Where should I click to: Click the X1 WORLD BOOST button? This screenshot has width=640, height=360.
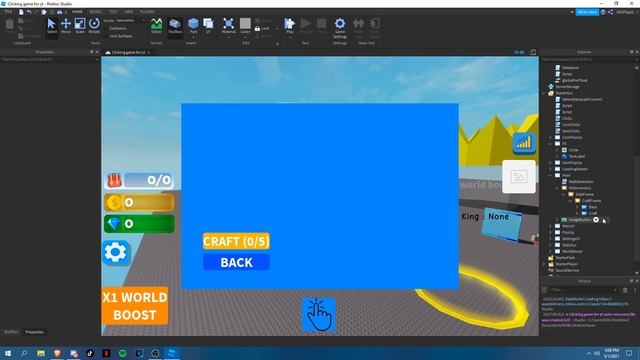[x=135, y=306]
